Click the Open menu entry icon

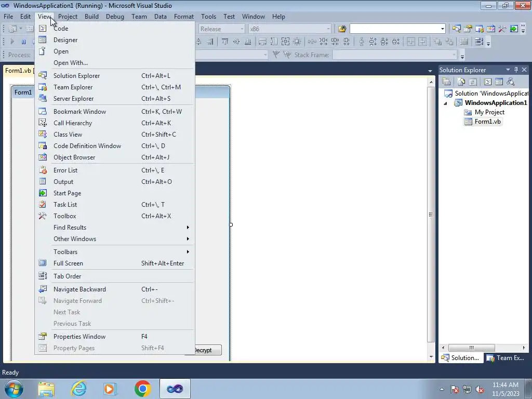43,51
